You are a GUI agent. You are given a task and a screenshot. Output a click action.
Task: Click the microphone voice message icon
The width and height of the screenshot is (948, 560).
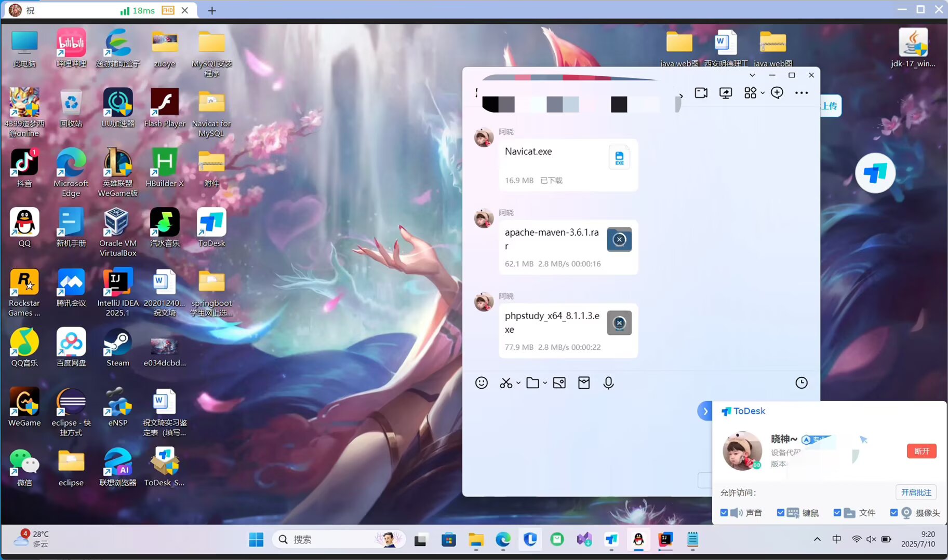click(x=608, y=383)
